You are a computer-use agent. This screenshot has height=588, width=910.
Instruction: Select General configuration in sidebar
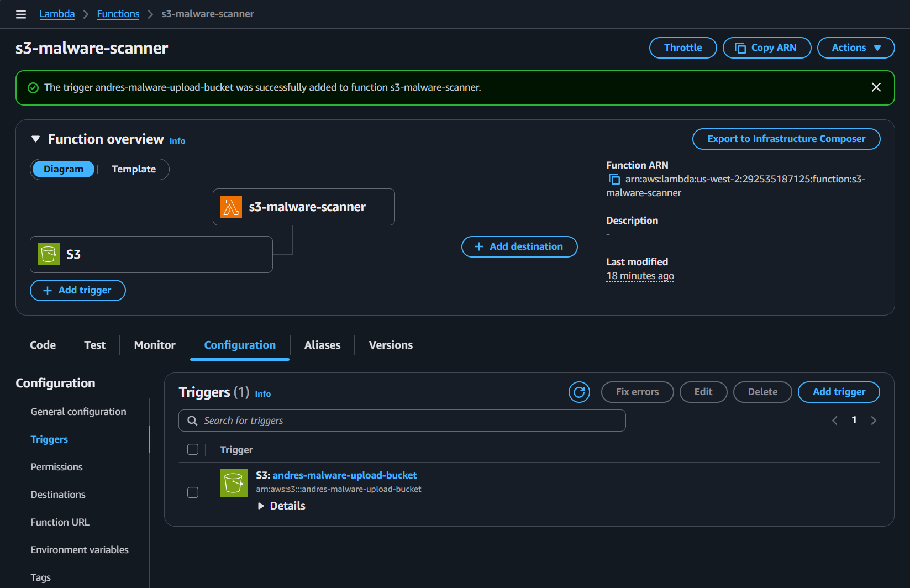(78, 412)
